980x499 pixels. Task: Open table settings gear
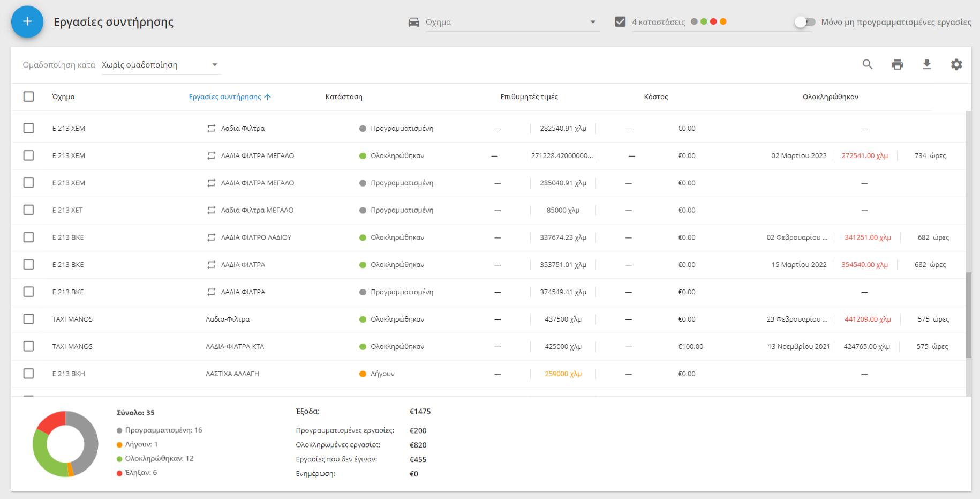[956, 64]
